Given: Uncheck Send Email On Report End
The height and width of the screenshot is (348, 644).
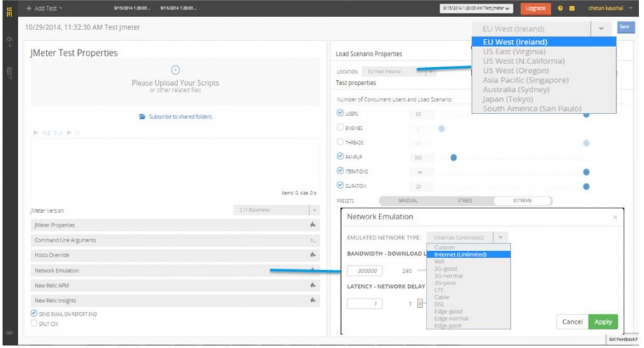Looking at the screenshot, I should pyautogui.click(x=34, y=314).
